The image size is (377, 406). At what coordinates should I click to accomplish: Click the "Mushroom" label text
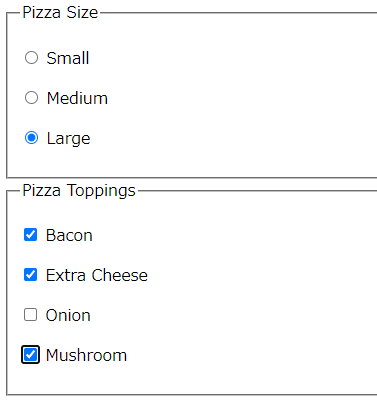86,355
